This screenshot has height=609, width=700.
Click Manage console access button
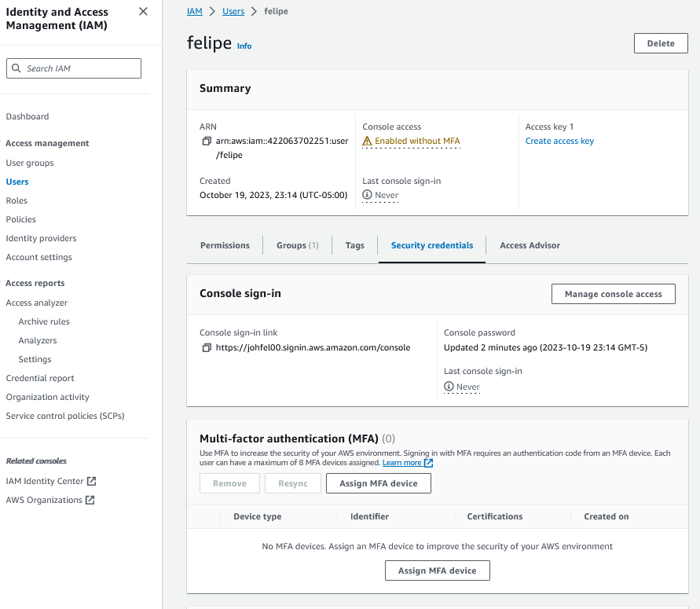click(x=613, y=294)
